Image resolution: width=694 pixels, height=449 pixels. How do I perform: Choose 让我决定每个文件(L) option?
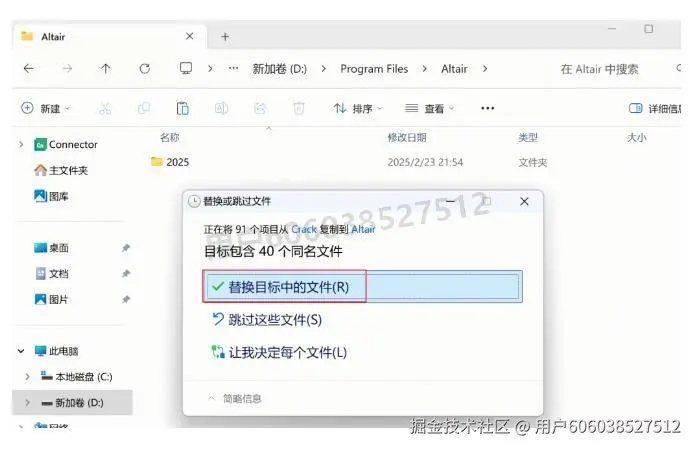280,352
